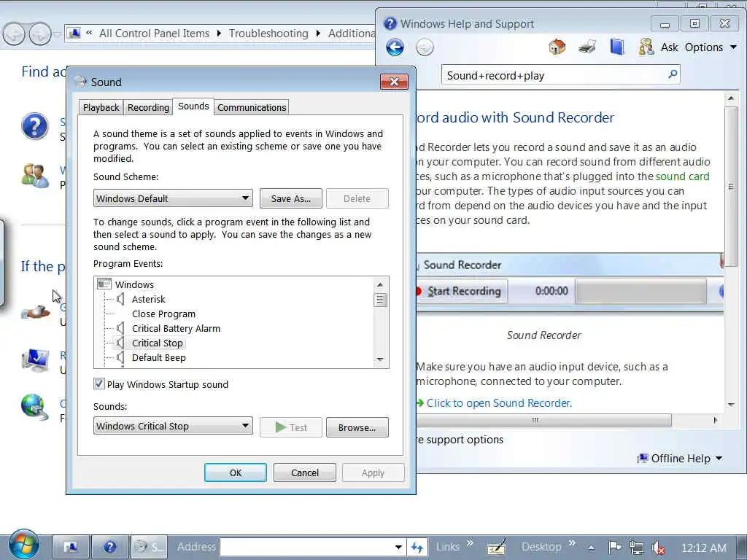
Task: Click the muted volume tray icon
Action: click(x=659, y=548)
